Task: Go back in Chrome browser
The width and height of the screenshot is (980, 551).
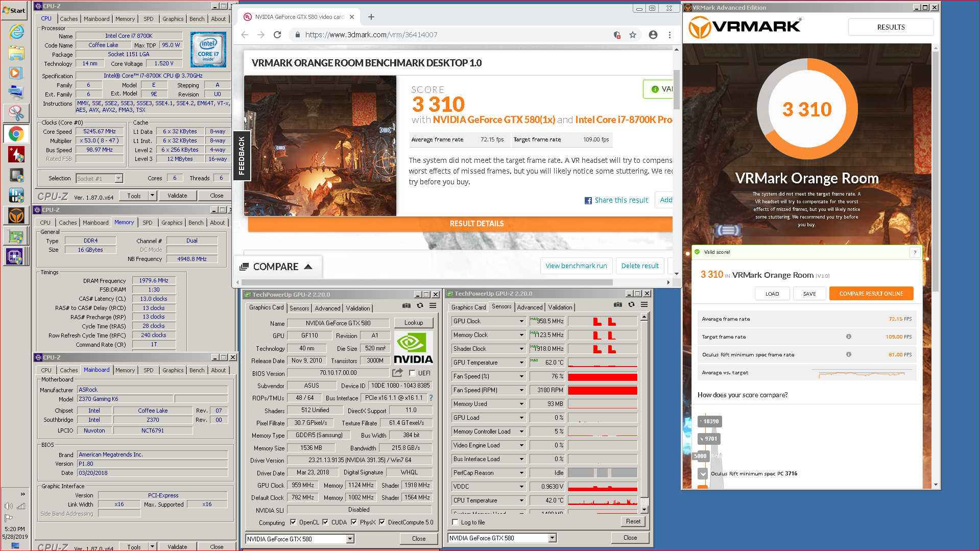Action: pyautogui.click(x=245, y=35)
